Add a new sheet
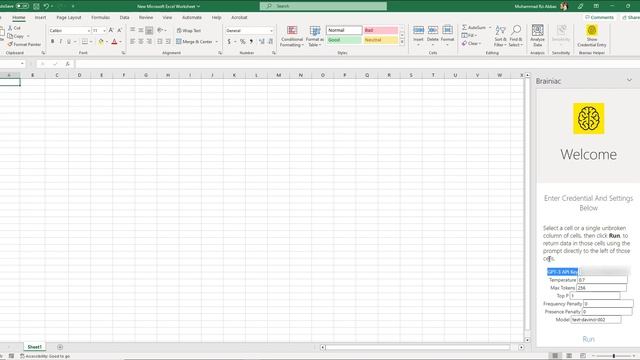640x360 pixels. tap(60, 347)
